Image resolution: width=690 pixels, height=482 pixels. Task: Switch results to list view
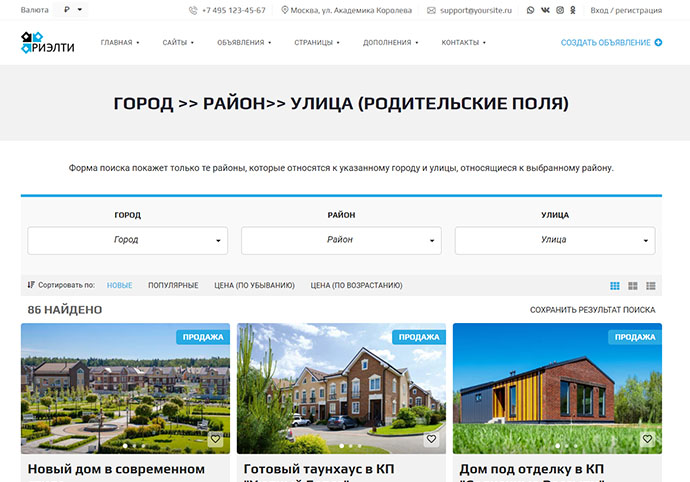(x=650, y=286)
